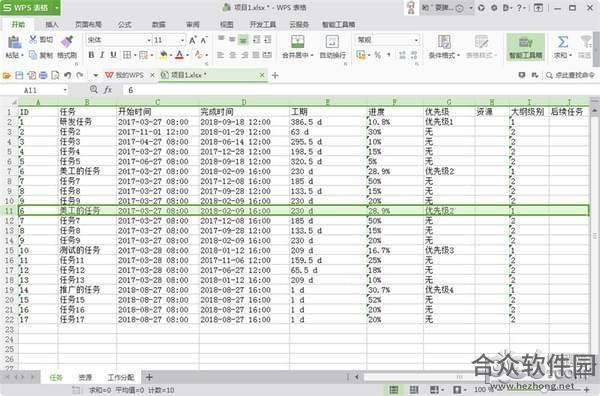Print with the quick-access printer icon

click(x=43, y=75)
